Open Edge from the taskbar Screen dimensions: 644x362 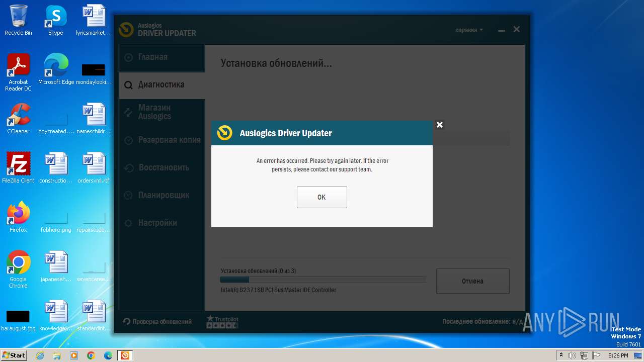tap(108, 355)
